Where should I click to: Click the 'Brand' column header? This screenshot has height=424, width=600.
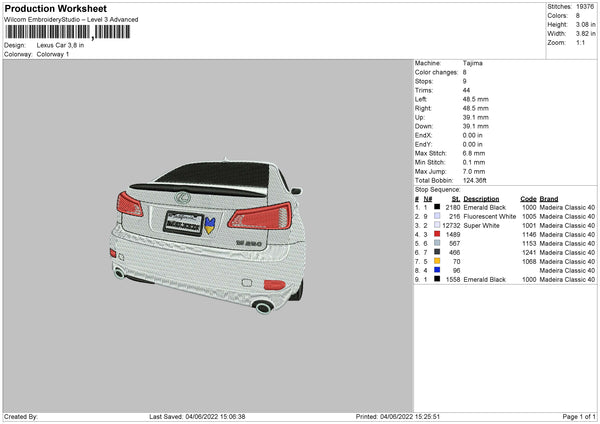pos(549,199)
